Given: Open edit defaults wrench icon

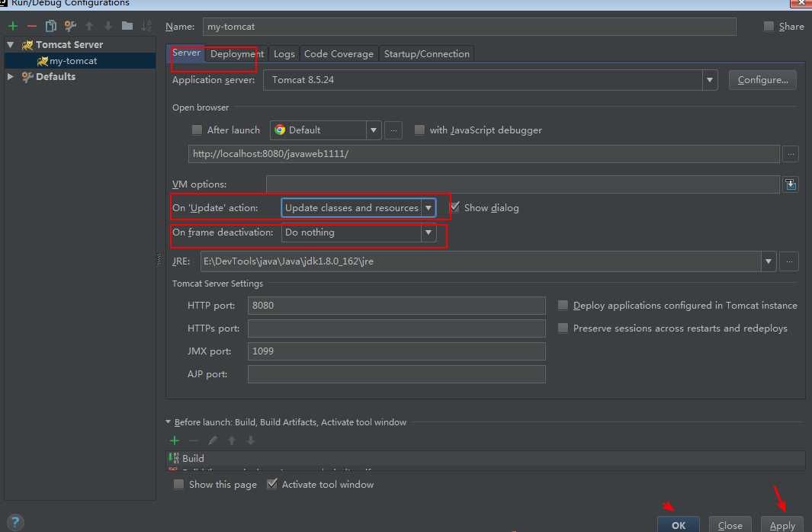Looking at the screenshot, I should [x=70, y=26].
